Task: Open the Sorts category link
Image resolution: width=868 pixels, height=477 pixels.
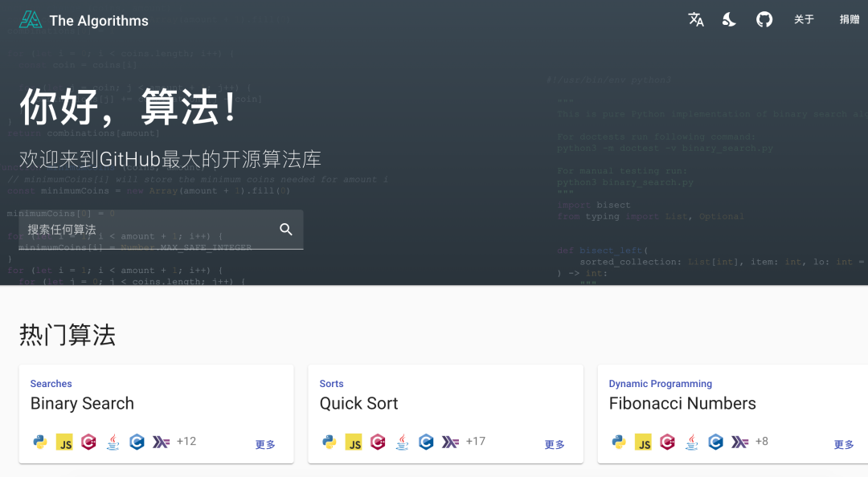Action: click(331, 384)
